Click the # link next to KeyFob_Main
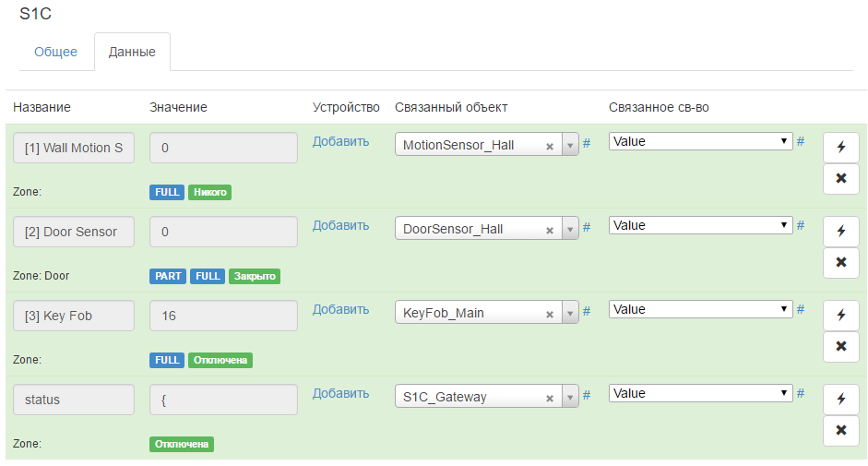 coord(587,312)
